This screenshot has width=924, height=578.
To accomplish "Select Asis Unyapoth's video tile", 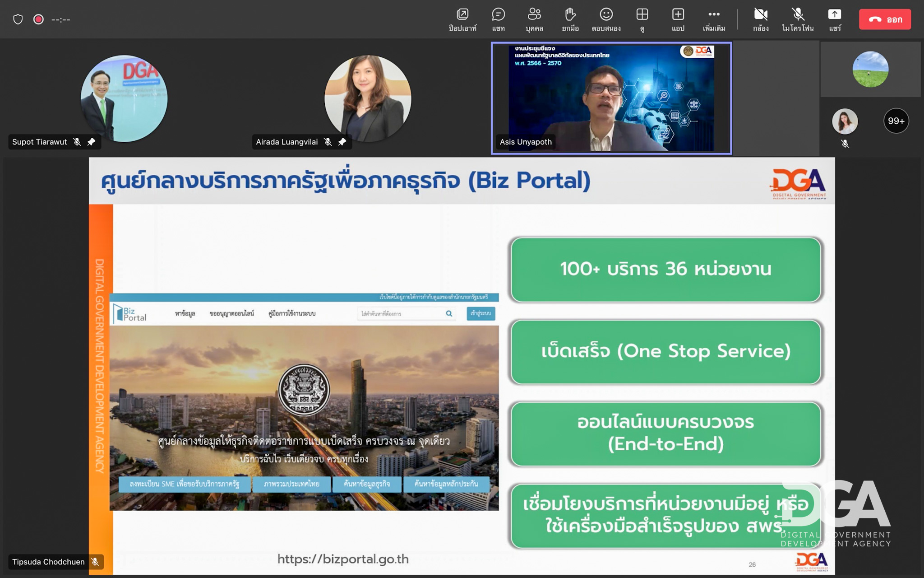I will (x=611, y=98).
